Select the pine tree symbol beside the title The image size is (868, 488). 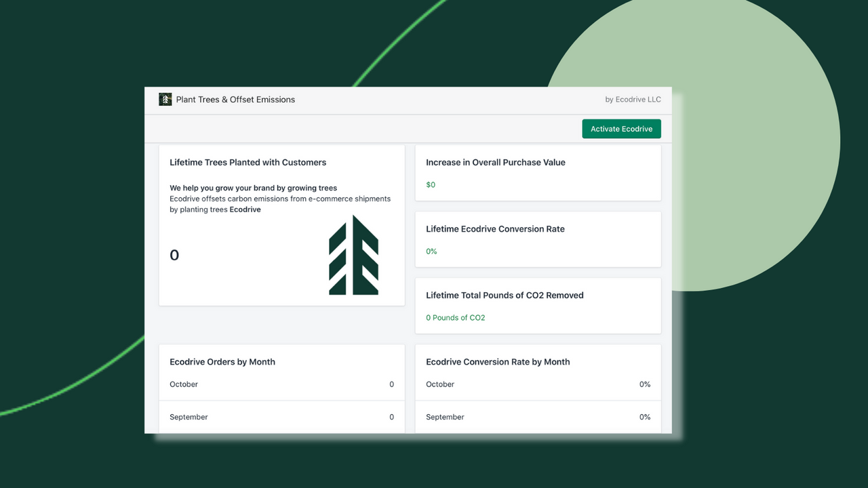165,99
